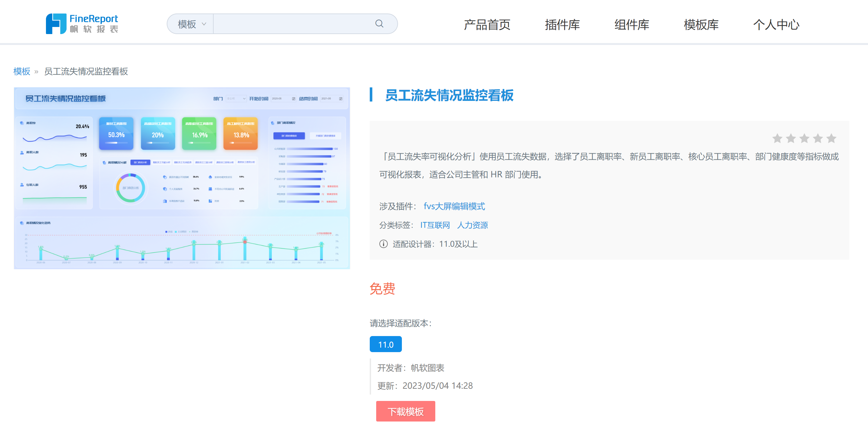Select the 11.0 version option

point(385,344)
